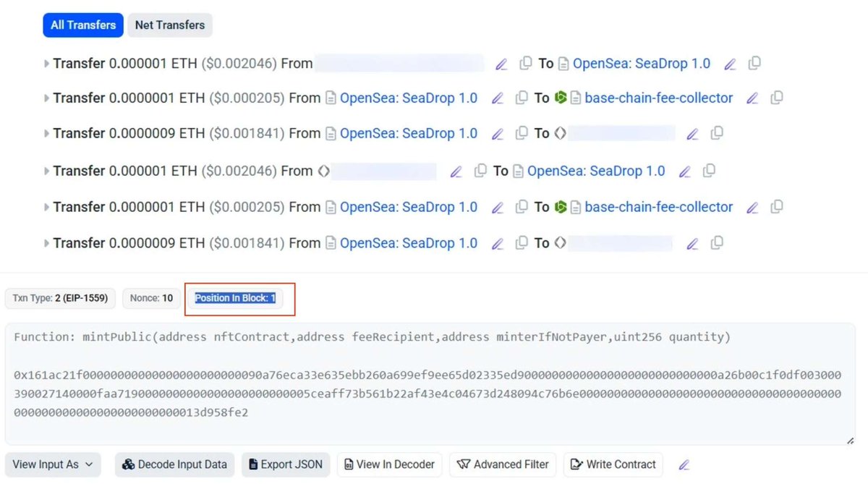Open OpenSea: SeaDrop 1.0 recipient in first row
This screenshot has height=484, width=868.
pos(641,64)
